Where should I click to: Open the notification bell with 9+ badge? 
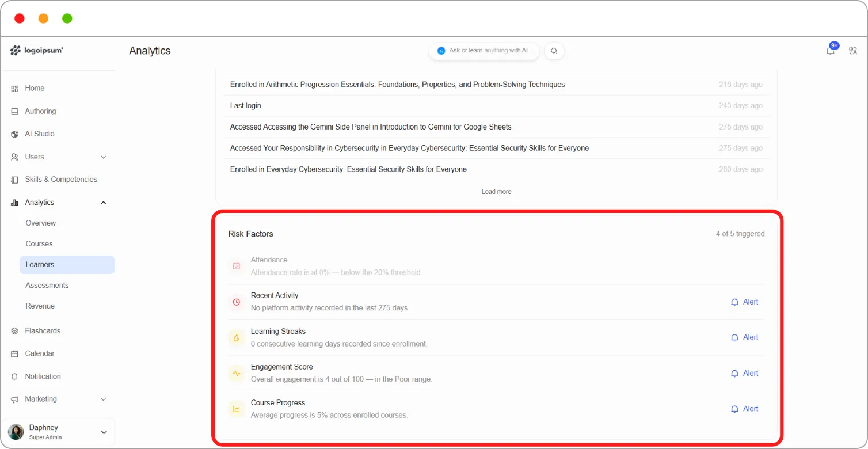pos(831,50)
